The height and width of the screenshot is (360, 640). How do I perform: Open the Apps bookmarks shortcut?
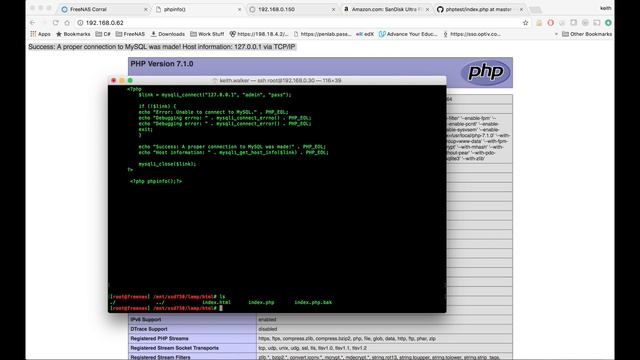(40, 34)
